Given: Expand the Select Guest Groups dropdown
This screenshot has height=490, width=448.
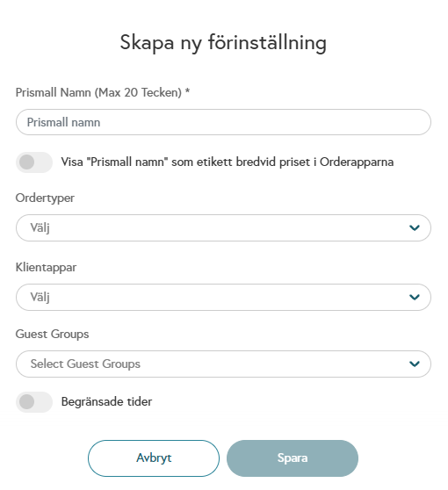Looking at the screenshot, I should [223, 364].
